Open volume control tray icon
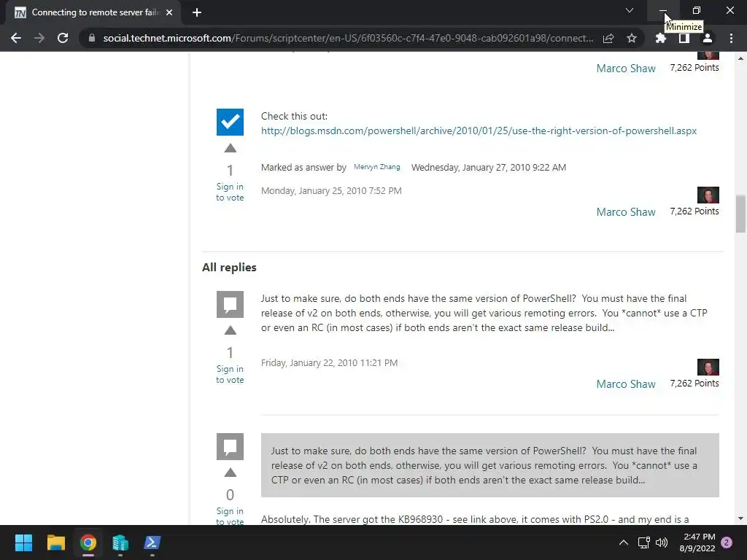Screen dimensions: 747x560 [661, 542]
